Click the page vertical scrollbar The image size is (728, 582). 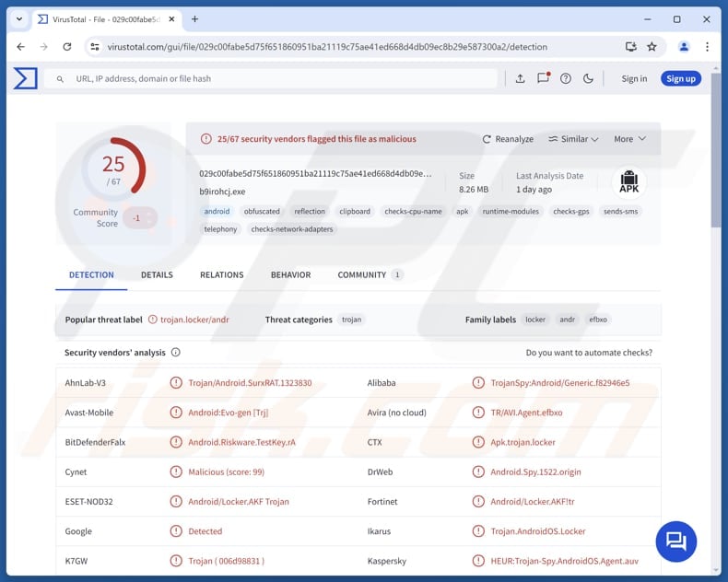click(715, 148)
